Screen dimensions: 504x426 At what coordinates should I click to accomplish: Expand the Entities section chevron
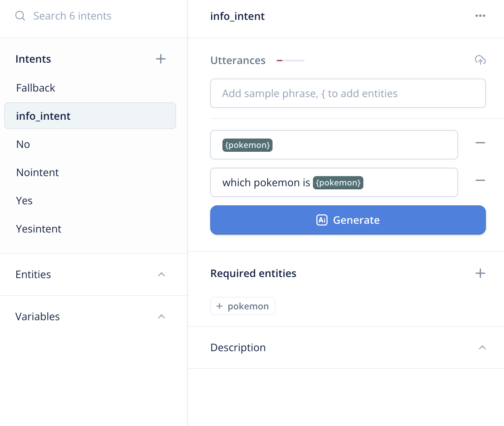[x=161, y=275]
